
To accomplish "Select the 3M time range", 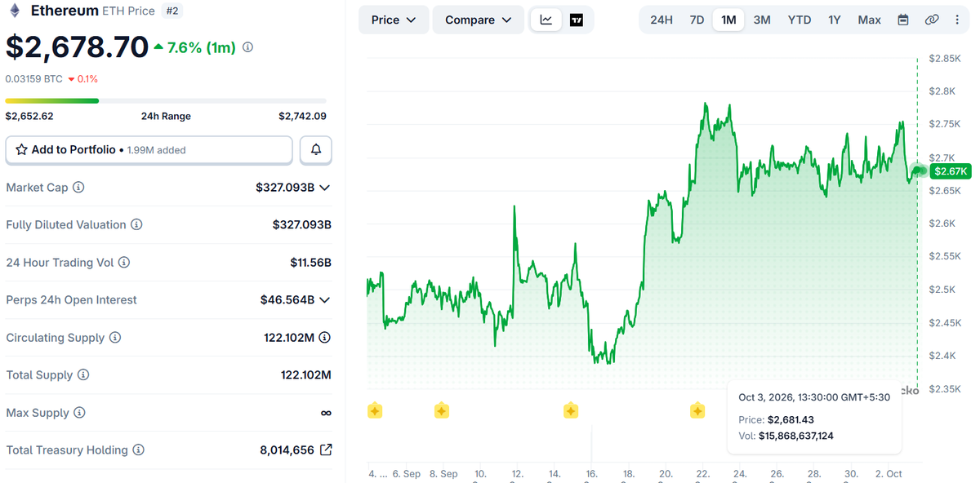I will point(762,20).
